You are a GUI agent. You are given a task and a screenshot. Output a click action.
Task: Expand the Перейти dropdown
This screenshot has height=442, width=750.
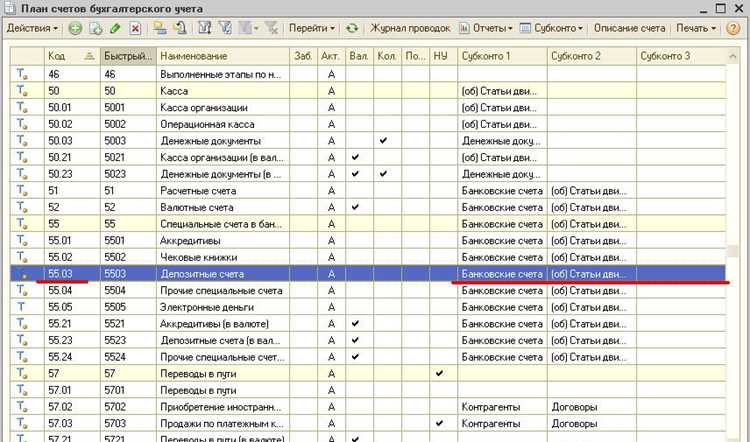(312, 28)
